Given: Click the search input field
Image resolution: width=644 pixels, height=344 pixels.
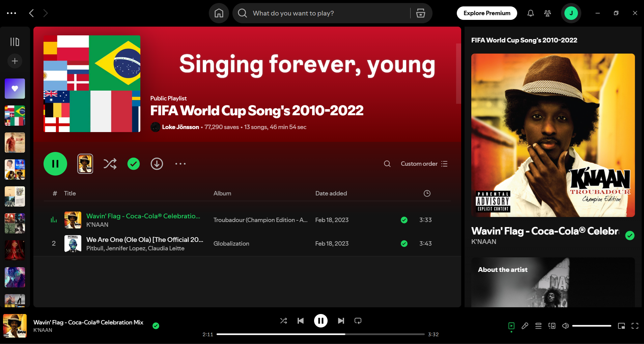Looking at the screenshot, I should [x=320, y=13].
